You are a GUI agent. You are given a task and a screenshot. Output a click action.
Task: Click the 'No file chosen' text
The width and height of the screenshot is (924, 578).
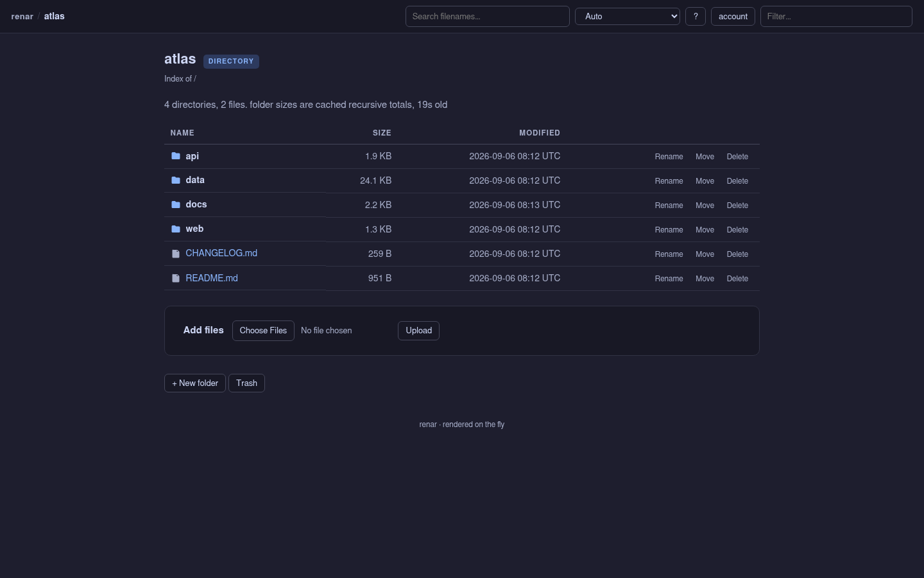327,331
